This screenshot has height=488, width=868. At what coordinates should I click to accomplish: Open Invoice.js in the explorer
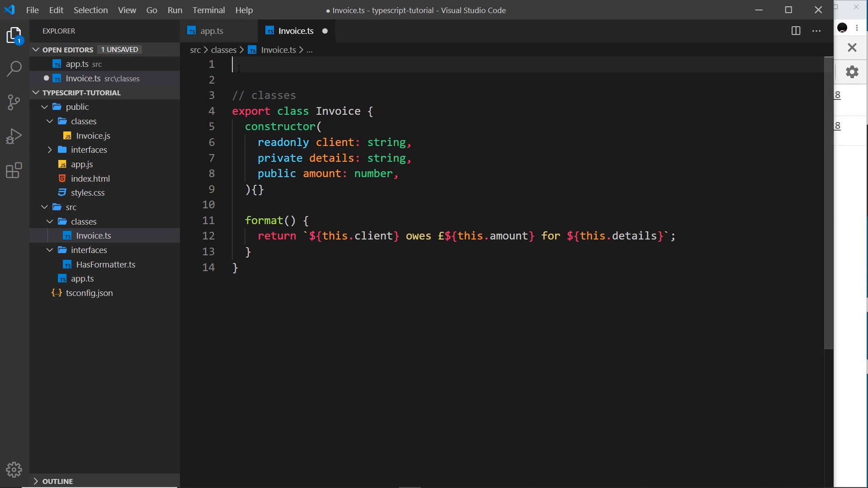coord(93,136)
